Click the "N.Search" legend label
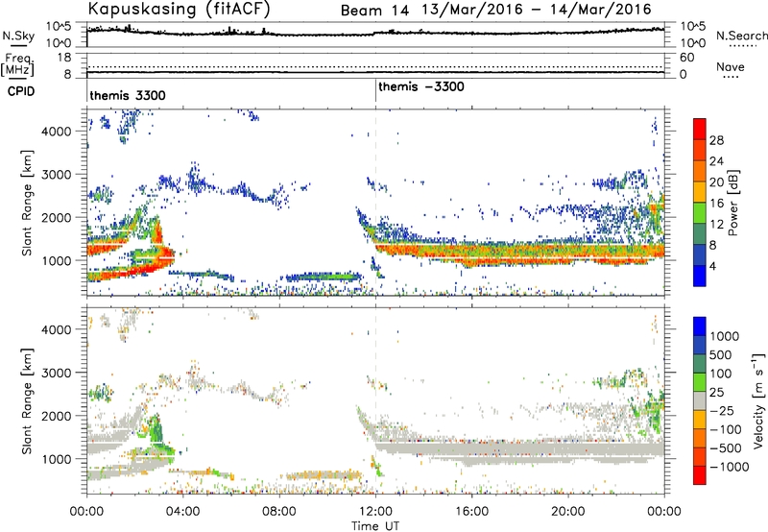Viewport: 768px width, 532px height. (x=741, y=36)
